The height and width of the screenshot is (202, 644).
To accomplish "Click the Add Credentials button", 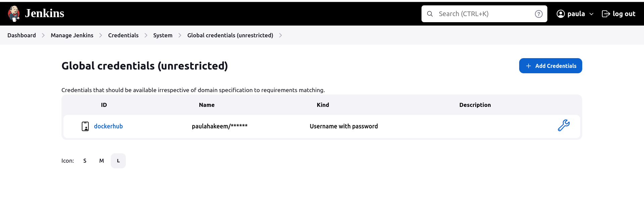I will (550, 66).
